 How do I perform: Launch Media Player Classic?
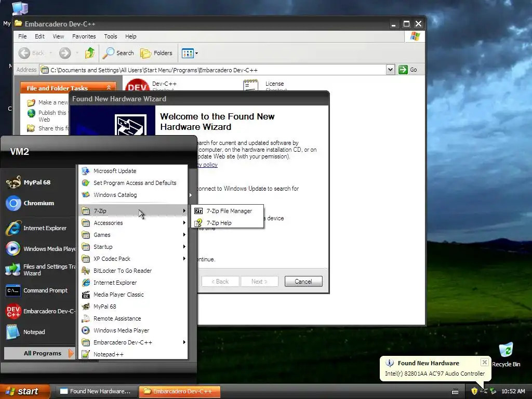(133, 295)
